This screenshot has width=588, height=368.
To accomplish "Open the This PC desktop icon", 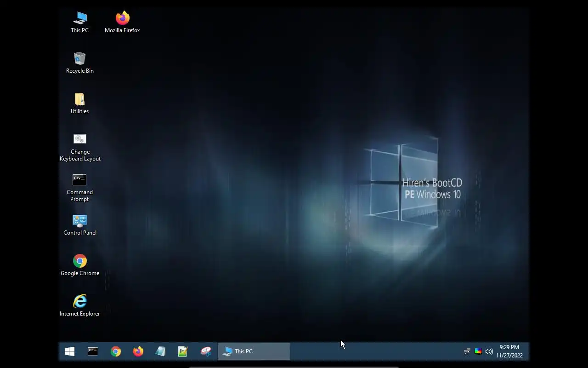I will click(x=79, y=22).
